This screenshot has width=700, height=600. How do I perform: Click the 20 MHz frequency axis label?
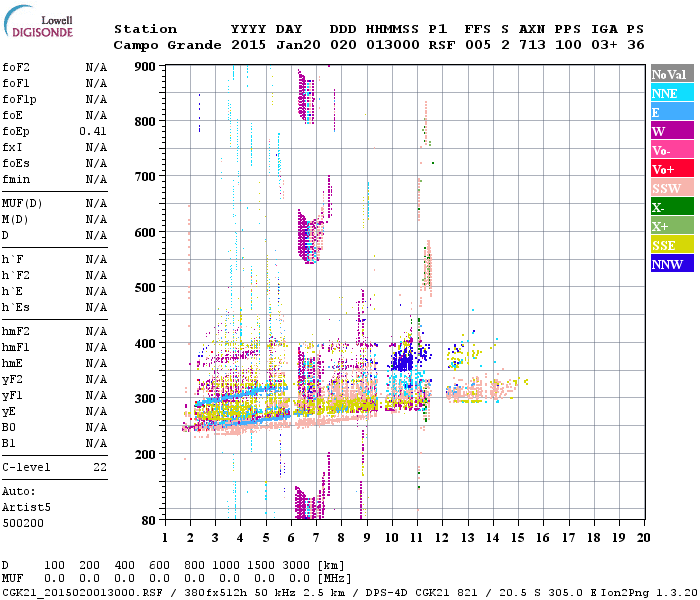(643, 538)
